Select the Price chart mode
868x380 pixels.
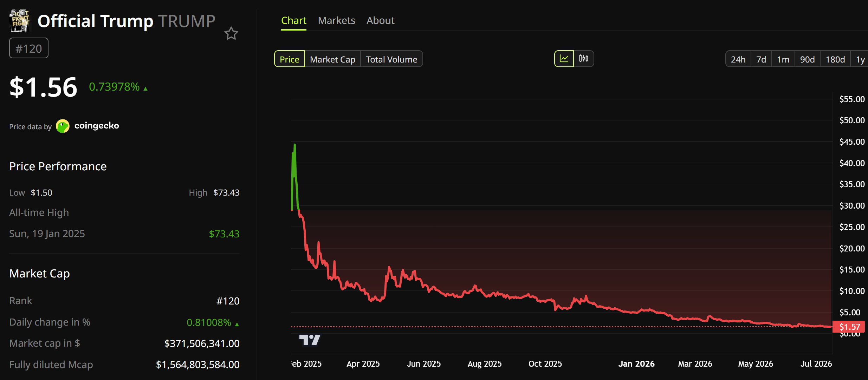[x=290, y=59]
